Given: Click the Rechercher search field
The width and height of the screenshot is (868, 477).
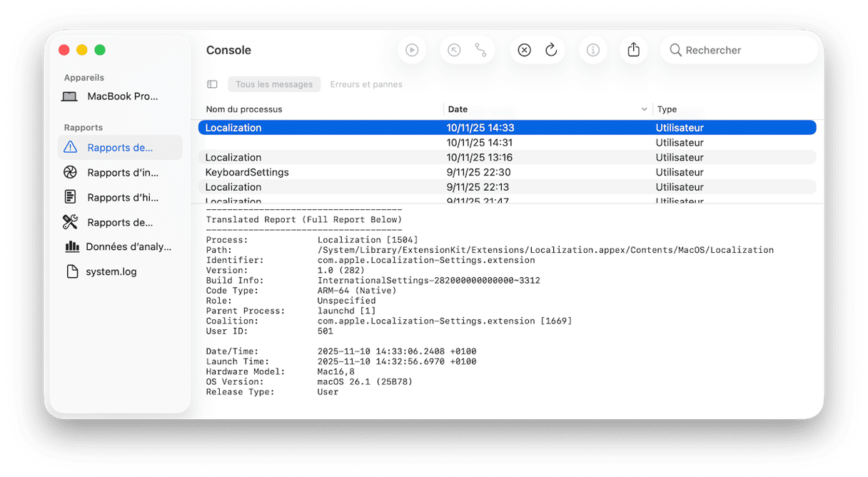Looking at the screenshot, I should [x=742, y=50].
